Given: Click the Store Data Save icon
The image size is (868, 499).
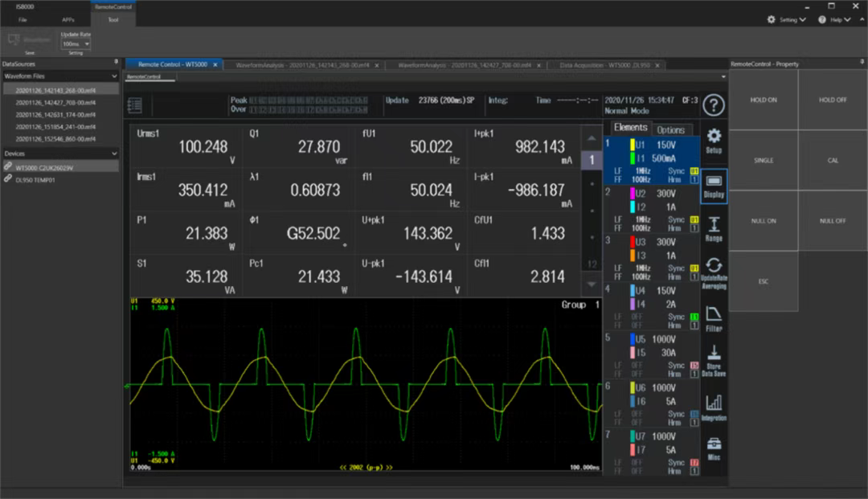Looking at the screenshot, I should 714,361.
